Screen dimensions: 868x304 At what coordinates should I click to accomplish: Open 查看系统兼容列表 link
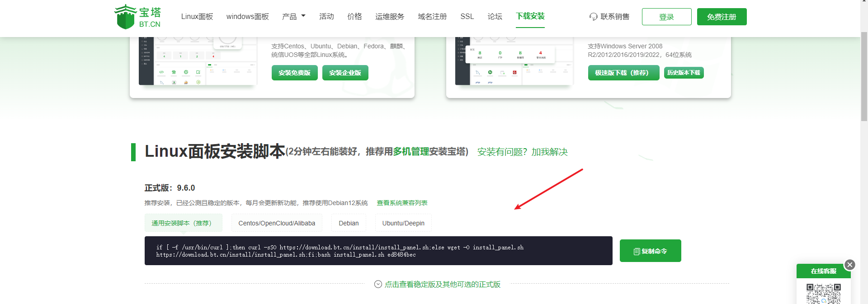(x=402, y=203)
